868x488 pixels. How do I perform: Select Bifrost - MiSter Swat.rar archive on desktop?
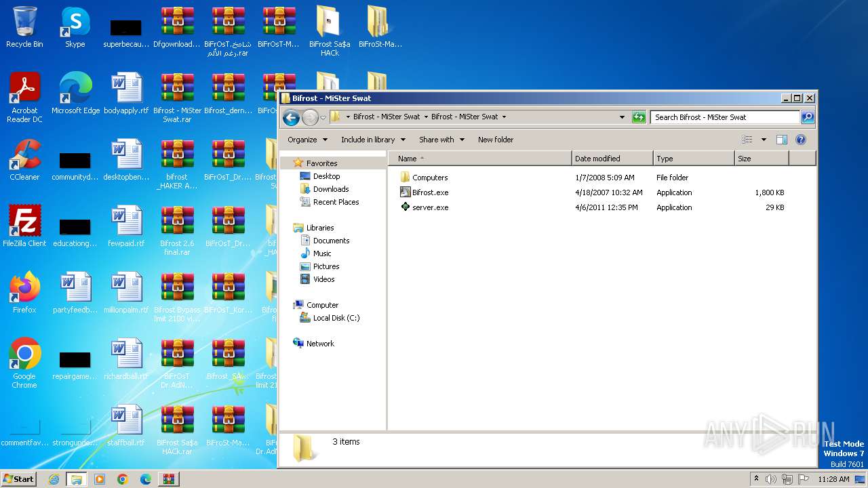click(177, 98)
